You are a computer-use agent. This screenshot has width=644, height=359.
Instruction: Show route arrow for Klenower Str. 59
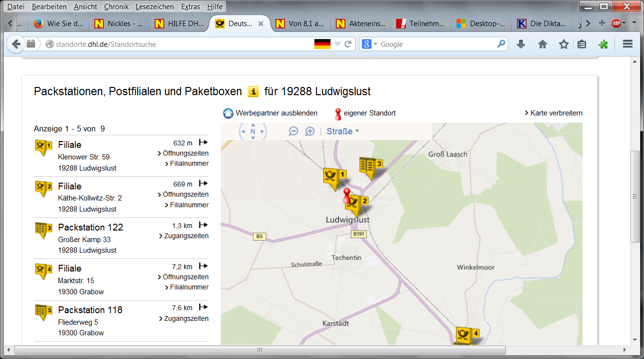pos(203,143)
